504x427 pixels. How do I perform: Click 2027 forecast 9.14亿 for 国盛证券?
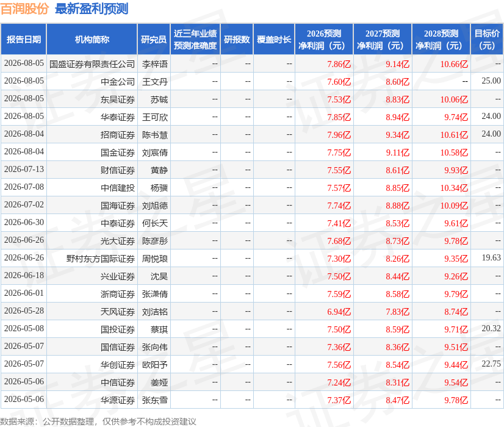(x=398, y=64)
